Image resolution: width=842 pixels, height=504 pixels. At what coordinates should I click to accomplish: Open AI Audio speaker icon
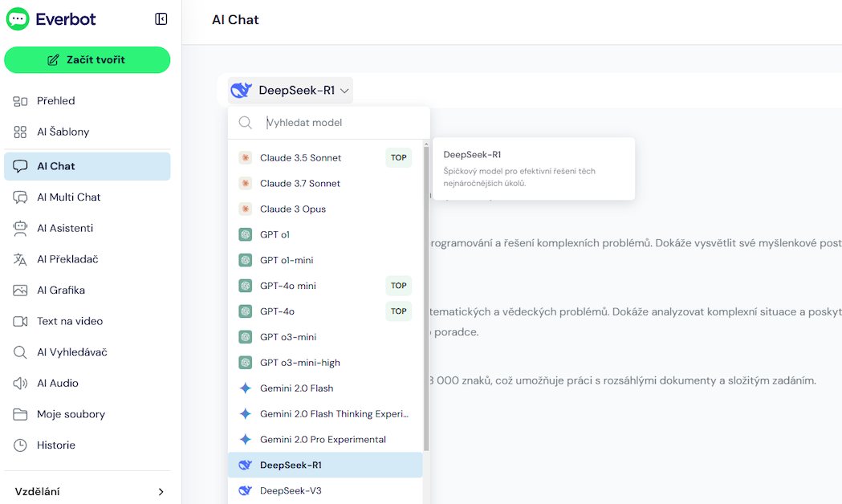(20, 384)
